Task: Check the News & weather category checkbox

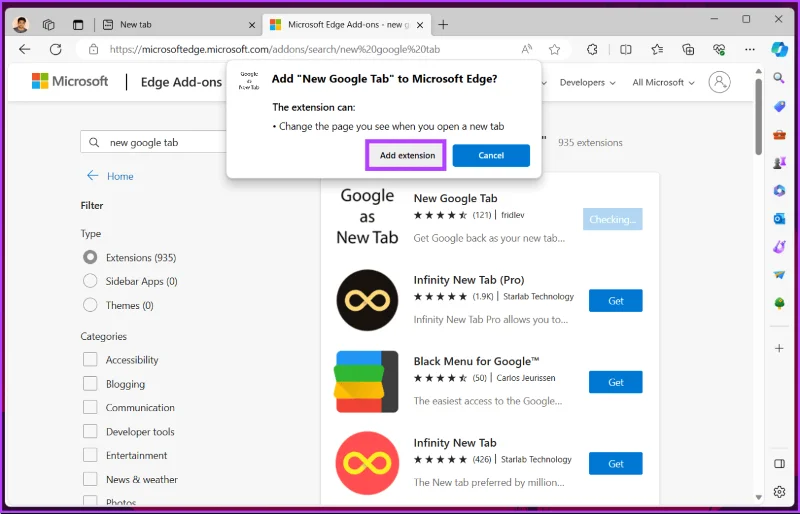Action: 90,479
